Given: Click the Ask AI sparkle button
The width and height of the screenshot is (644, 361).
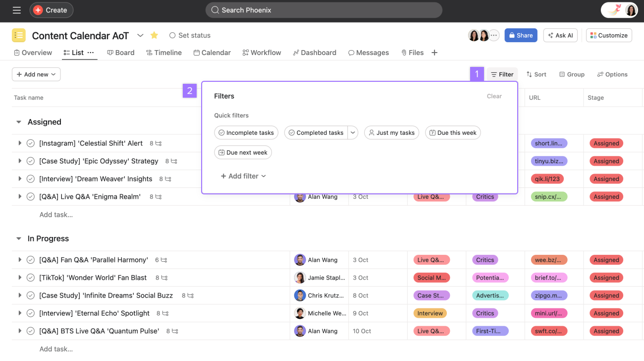Looking at the screenshot, I should tap(560, 35).
